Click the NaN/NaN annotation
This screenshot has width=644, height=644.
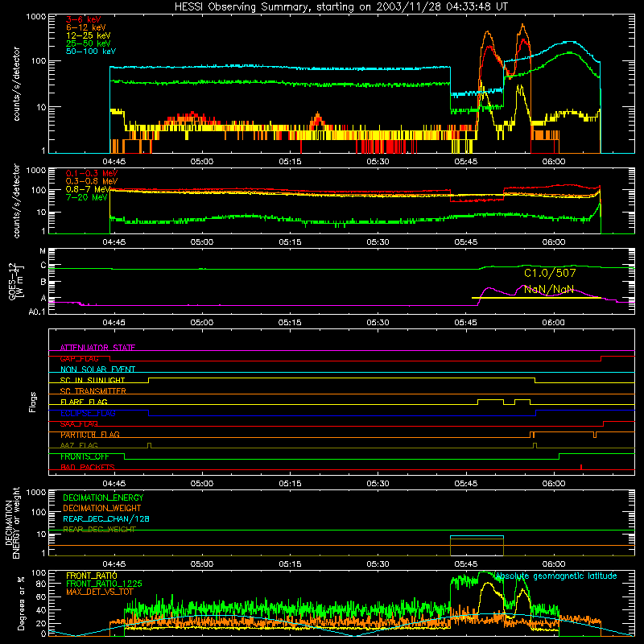tap(549, 290)
